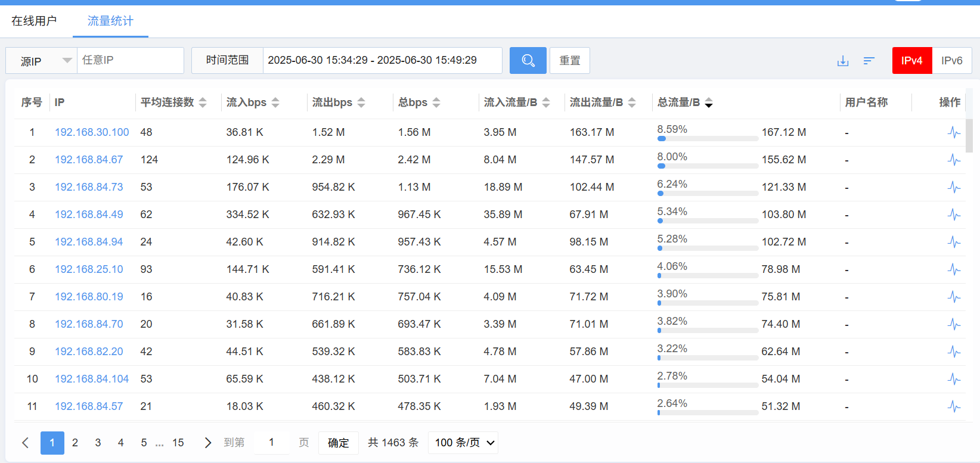Switch to 在线用户 tab
Viewport: 980px width, 463px height.
click(34, 21)
